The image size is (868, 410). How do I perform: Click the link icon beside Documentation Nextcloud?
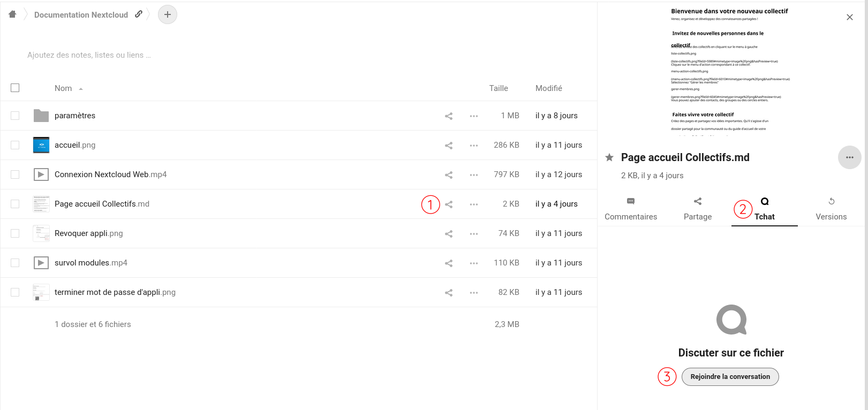(x=139, y=14)
